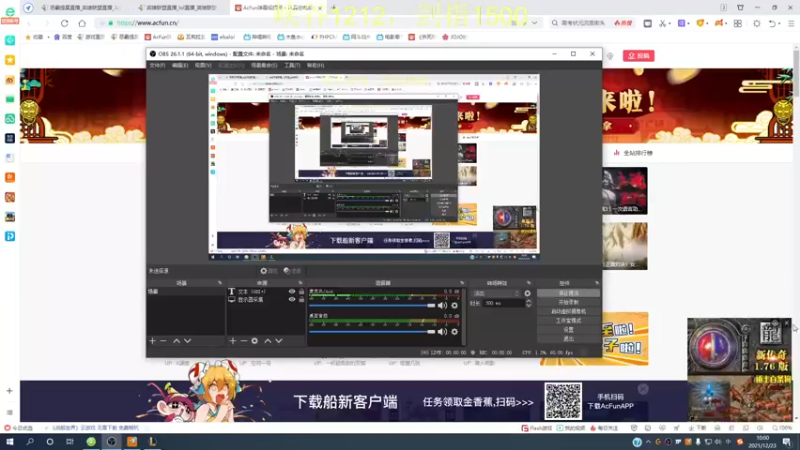Image resolution: width=800 pixels, height=450 pixels.
Task: Open the browser hamburger menu icon
Action: click(791, 23)
